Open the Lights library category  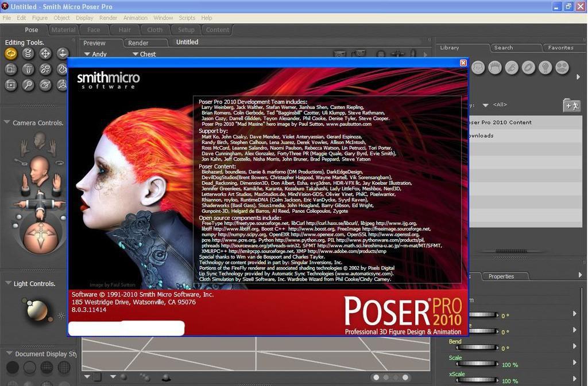[x=546, y=68]
